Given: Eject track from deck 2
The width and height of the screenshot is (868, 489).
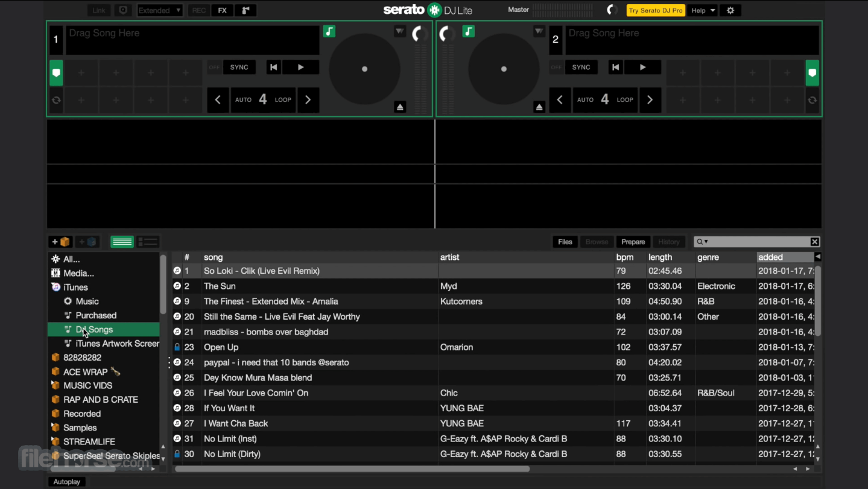Looking at the screenshot, I should 539,107.
